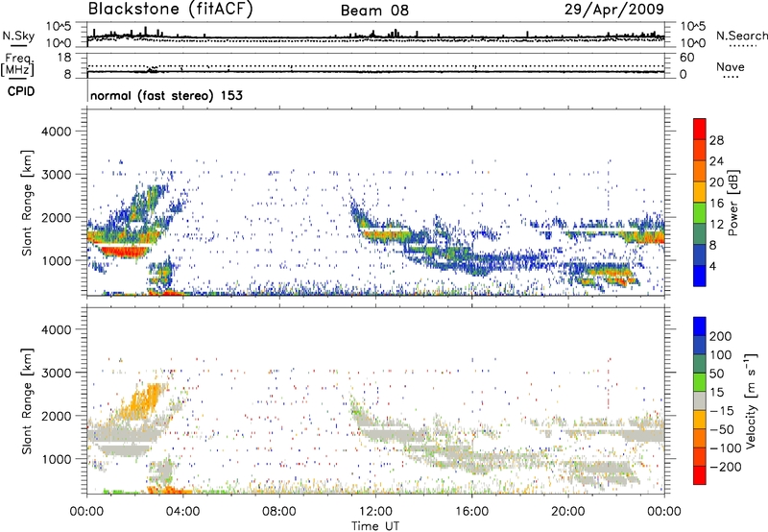Image resolution: width=768 pixels, height=532 pixels.
Task: Click the "20:00" time axis label
Action: pyautogui.click(x=567, y=512)
